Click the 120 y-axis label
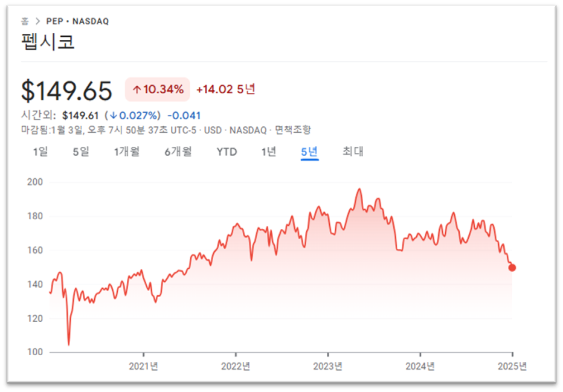This screenshot has height=392, width=563. (35, 318)
